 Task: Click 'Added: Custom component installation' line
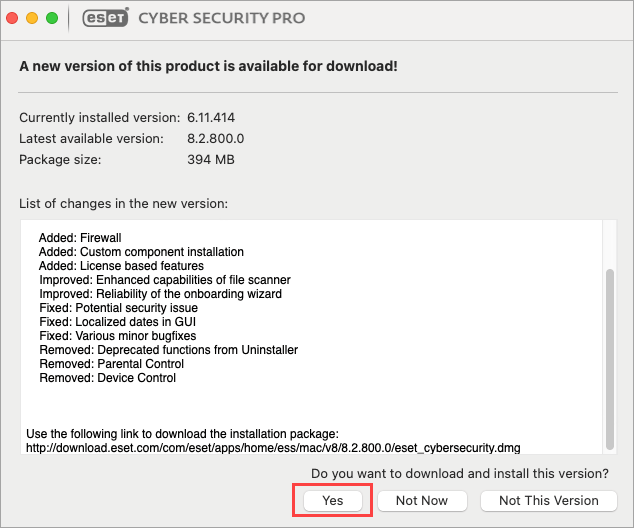[x=141, y=252]
